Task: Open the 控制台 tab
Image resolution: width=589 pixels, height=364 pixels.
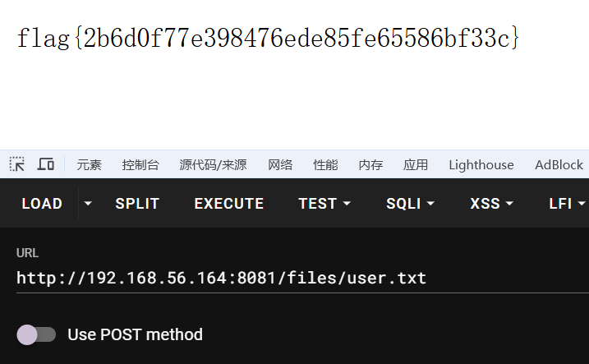Action: pyautogui.click(x=140, y=165)
